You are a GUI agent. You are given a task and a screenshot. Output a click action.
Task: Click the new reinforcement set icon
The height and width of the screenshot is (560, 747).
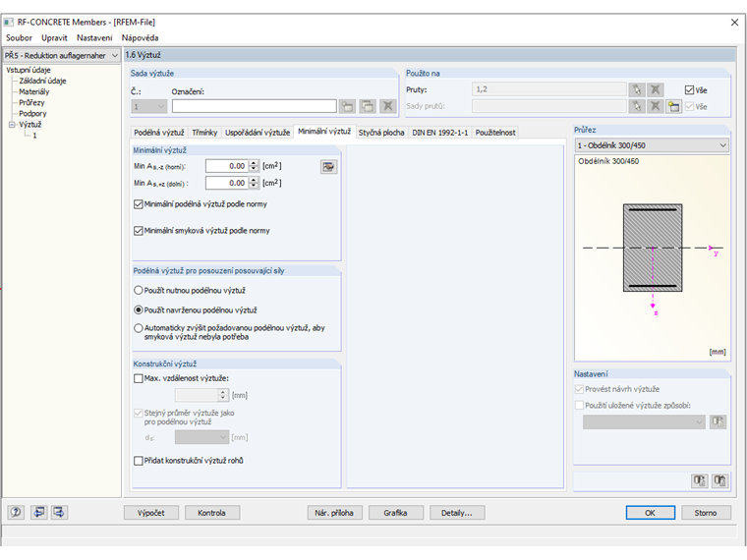pos(347,106)
